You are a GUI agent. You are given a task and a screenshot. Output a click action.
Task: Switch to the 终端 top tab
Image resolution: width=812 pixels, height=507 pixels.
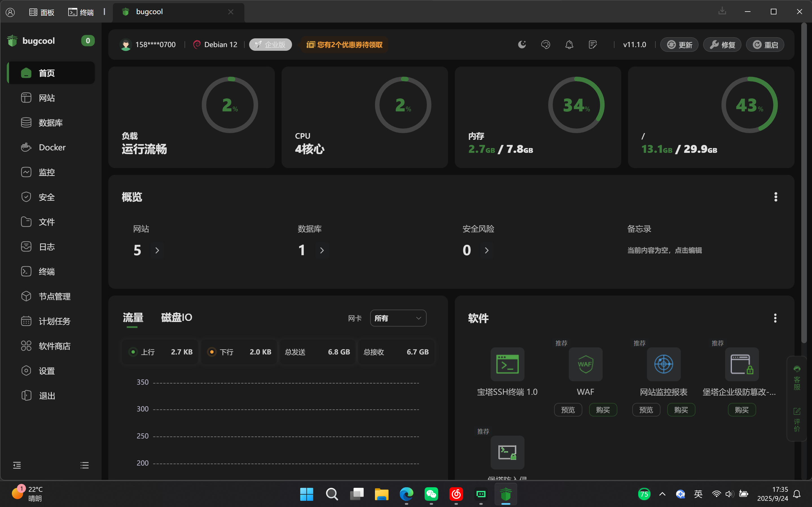[81, 12]
